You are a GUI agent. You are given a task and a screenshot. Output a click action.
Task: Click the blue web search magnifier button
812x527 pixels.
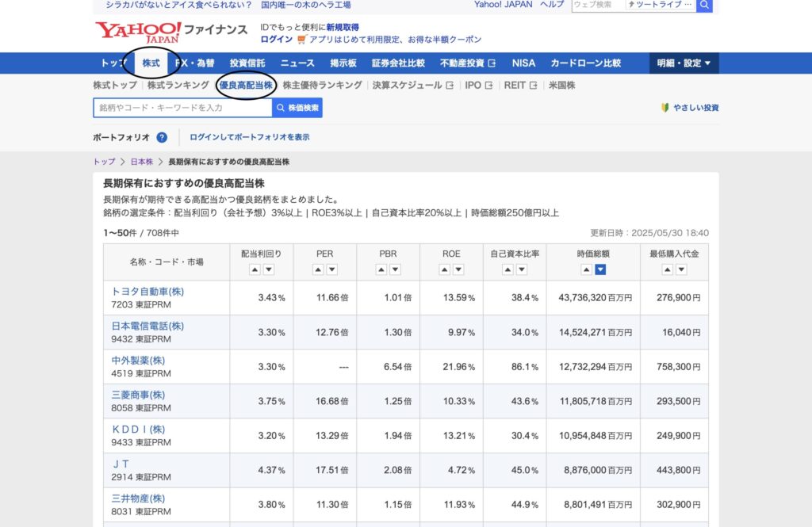coord(704,6)
